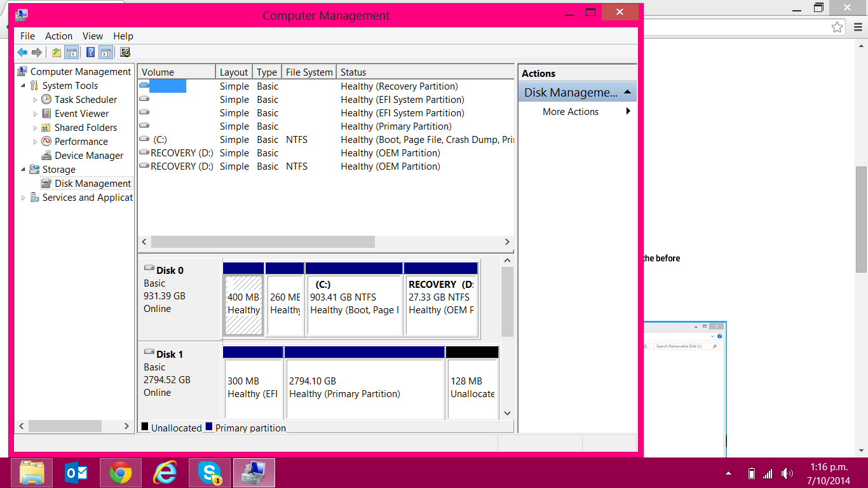
Task: Collapse the System Tools tree node
Action: pyautogui.click(x=24, y=86)
